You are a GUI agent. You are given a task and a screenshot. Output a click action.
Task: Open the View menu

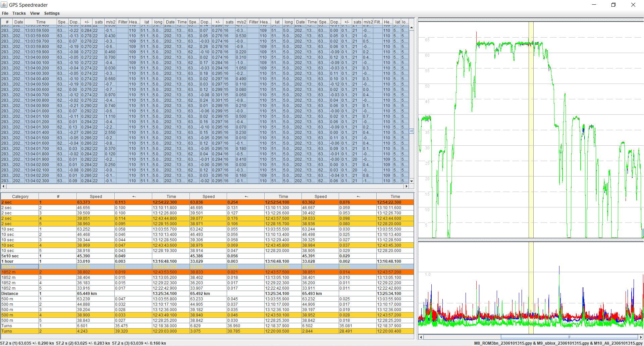[35, 13]
